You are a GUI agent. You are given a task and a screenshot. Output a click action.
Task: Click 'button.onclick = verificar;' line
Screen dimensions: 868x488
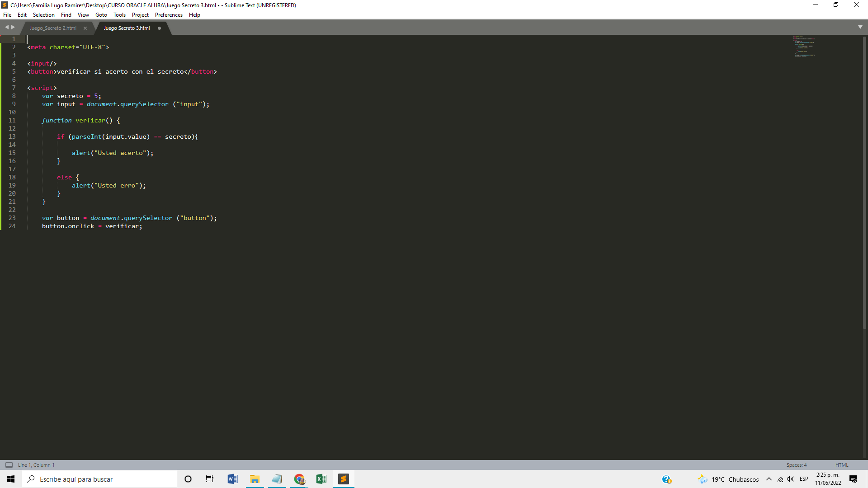[92, 226]
